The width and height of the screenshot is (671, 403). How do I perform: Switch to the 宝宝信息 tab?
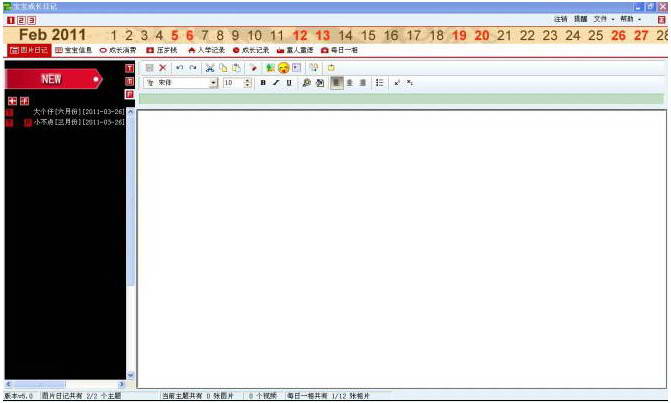(x=74, y=50)
